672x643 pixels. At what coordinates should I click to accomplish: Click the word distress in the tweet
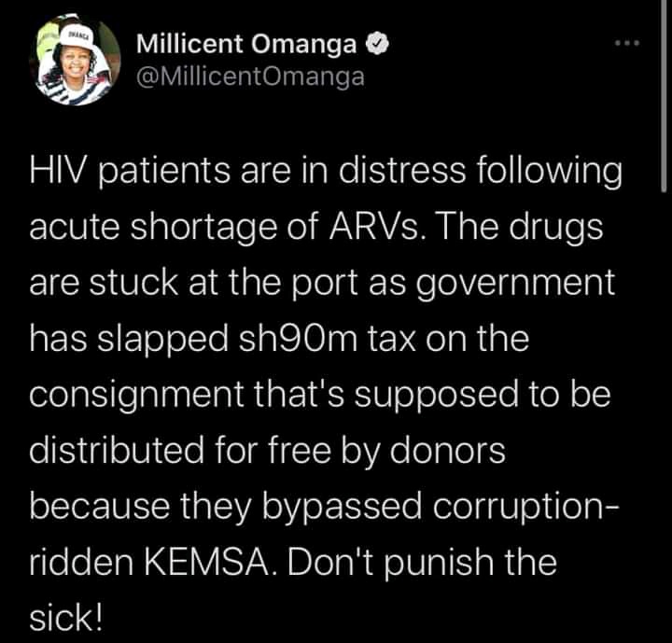tap(402, 171)
